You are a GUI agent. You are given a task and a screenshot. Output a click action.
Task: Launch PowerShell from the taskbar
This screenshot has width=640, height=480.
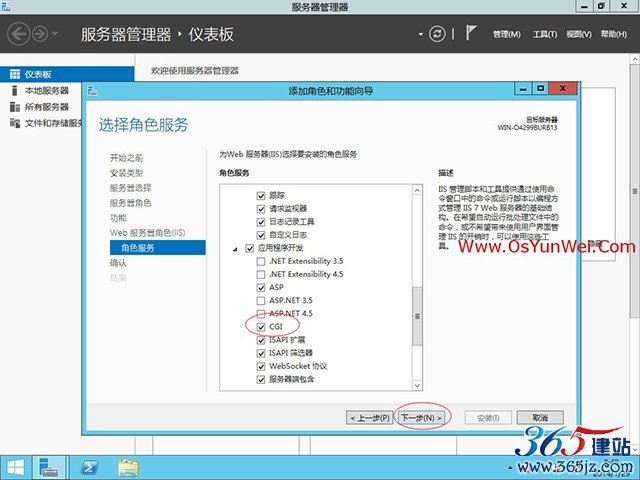click(x=89, y=468)
